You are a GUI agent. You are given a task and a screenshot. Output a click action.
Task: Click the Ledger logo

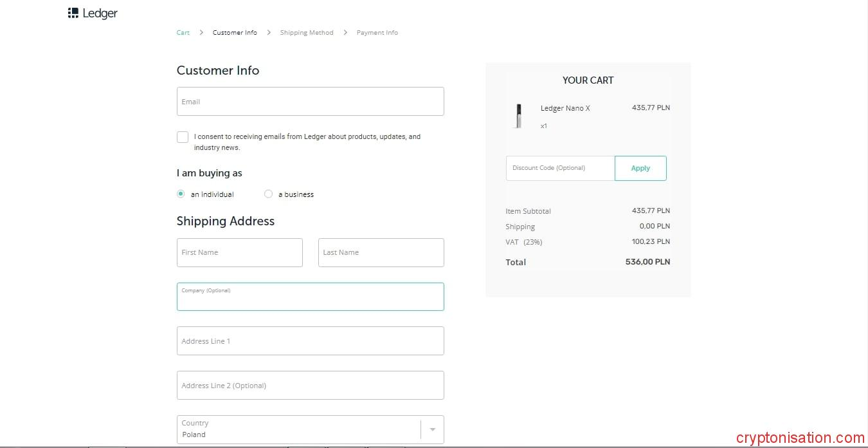[x=93, y=14]
